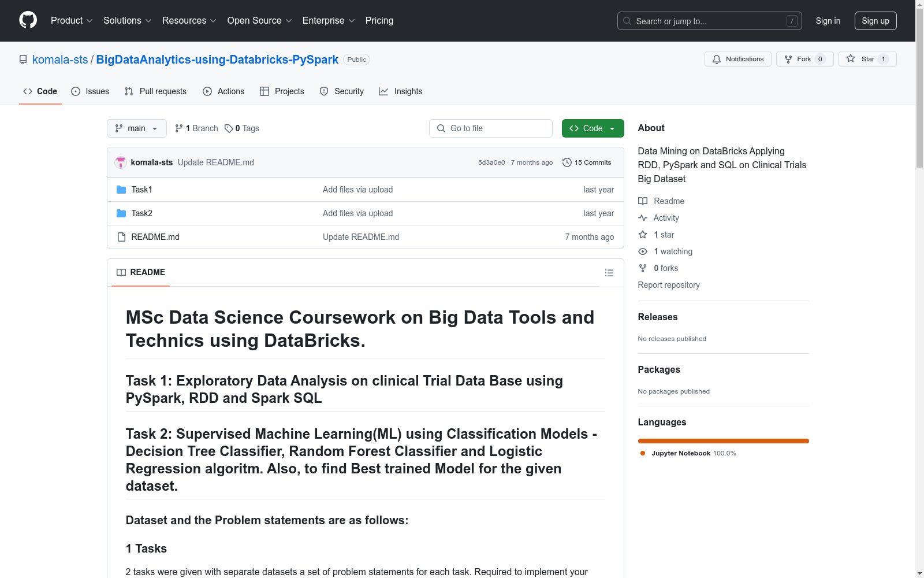This screenshot has height=578, width=924.
Task: Click the Search or jump to field
Action: pos(710,21)
